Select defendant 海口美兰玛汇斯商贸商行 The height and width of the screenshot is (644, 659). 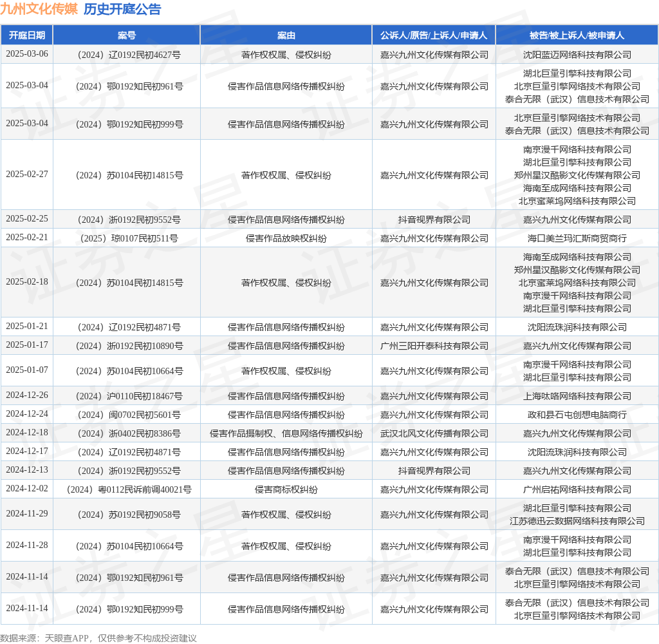coord(577,238)
